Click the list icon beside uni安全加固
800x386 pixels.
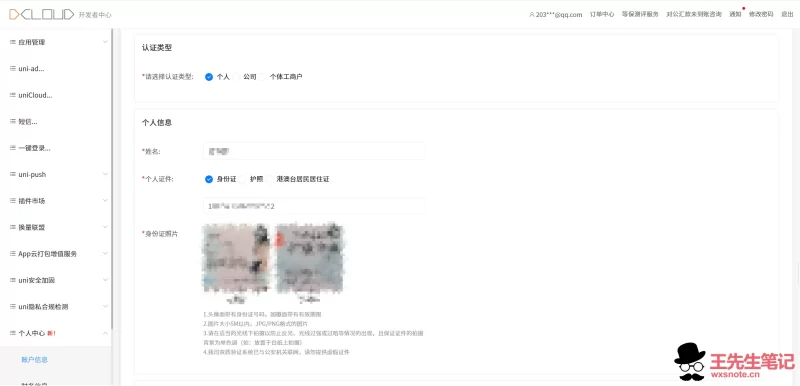coord(13,280)
